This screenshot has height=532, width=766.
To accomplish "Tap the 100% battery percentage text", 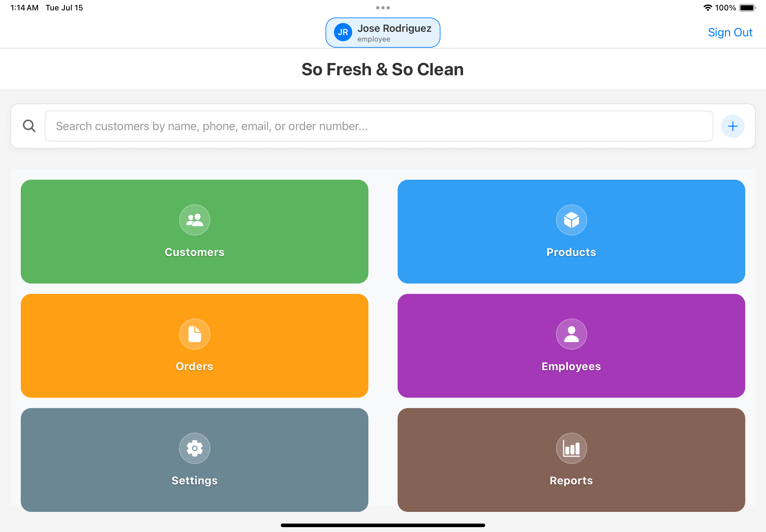I will point(725,8).
